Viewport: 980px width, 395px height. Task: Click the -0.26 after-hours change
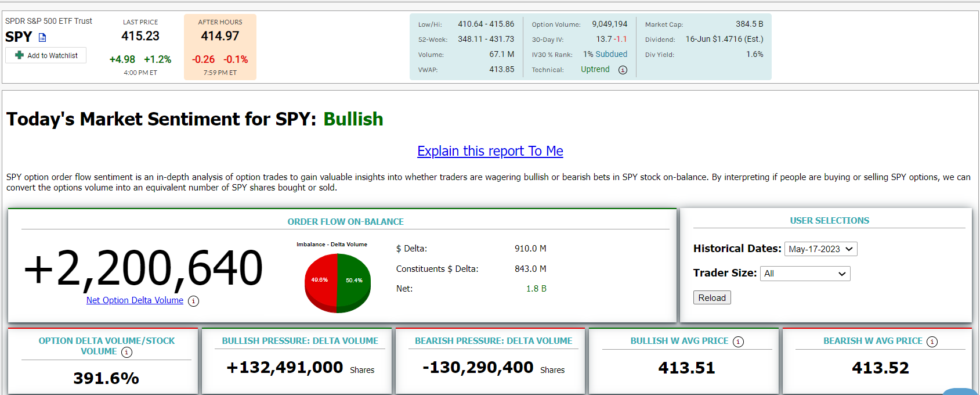(204, 59)
